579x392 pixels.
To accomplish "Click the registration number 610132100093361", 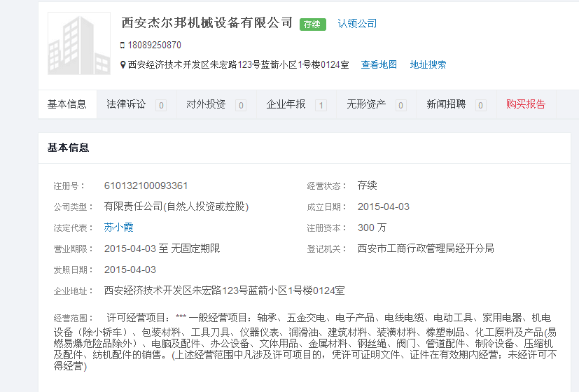I will (146, 186).
